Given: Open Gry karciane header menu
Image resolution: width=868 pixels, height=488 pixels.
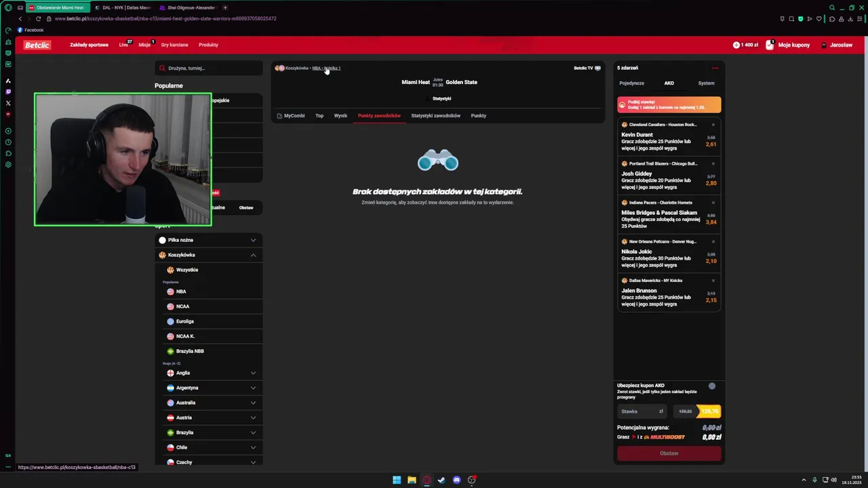Looking at the screenshot, I should pyautogui.click(x=174, y=45).
